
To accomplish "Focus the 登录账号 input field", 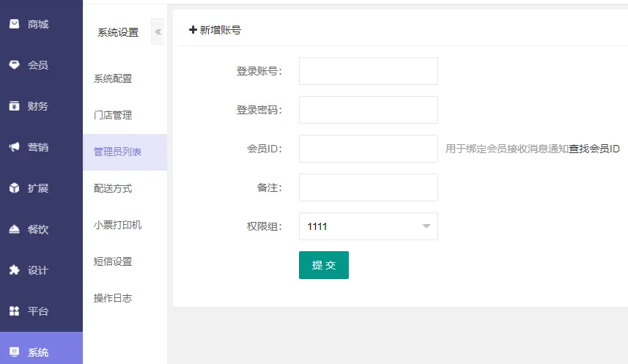I will pyautogui.click(x=368, y=71).
